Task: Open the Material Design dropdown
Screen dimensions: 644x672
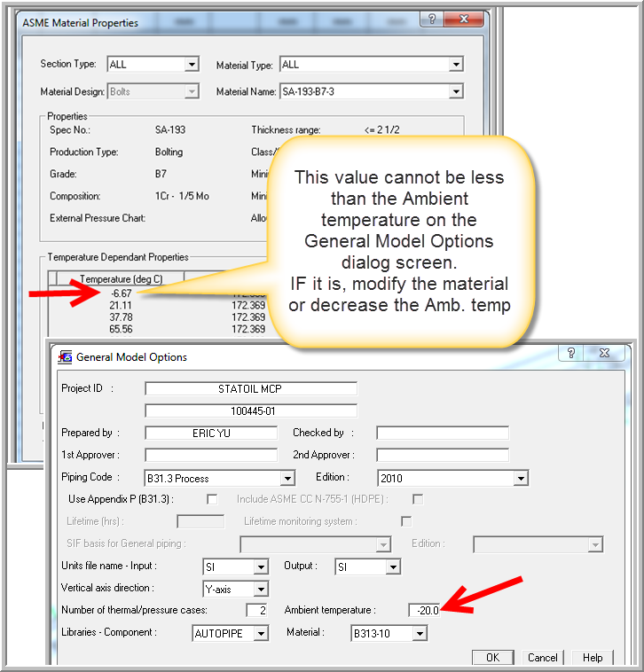Action: click(x=192, y=91)
